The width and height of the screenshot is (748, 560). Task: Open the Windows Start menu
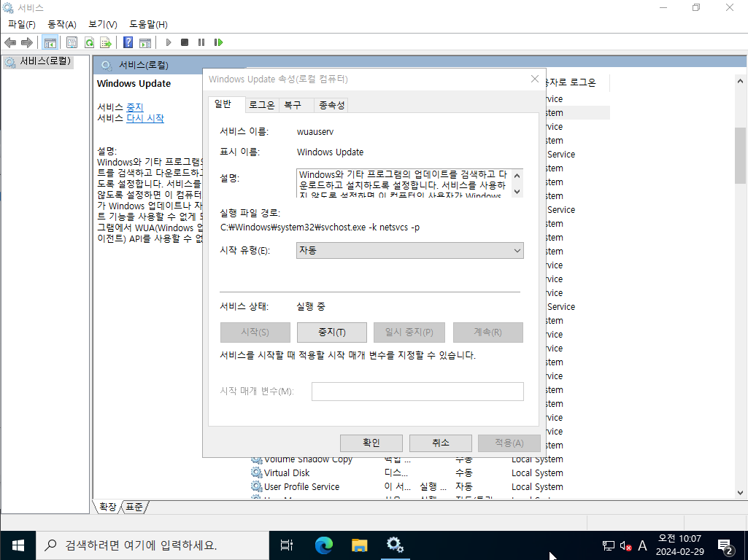point(18,545)
